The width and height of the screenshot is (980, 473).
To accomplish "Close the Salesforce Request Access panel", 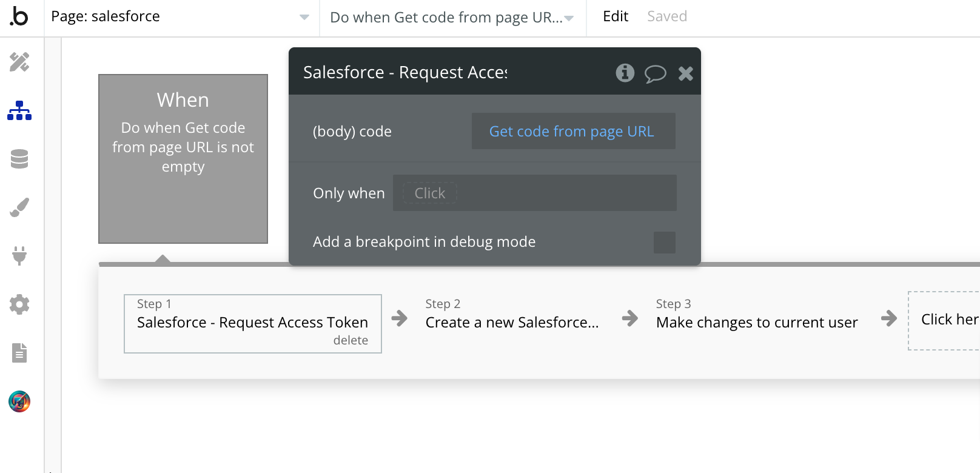I will 686,73.
